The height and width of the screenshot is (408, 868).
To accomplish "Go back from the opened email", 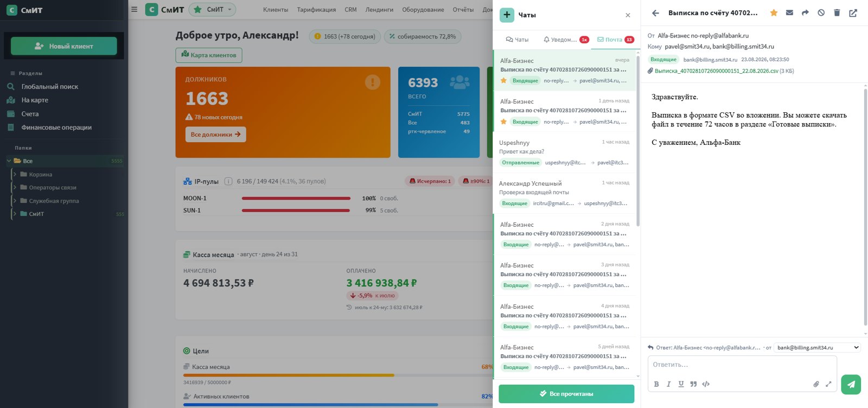I will click(x=655, y=13).
